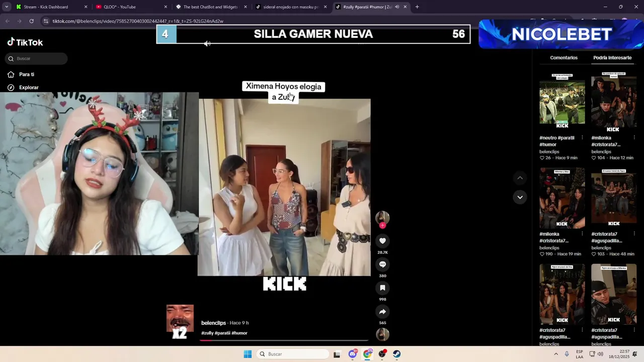
Task: Click belenclips under the #neutro video
Action: 549,152
